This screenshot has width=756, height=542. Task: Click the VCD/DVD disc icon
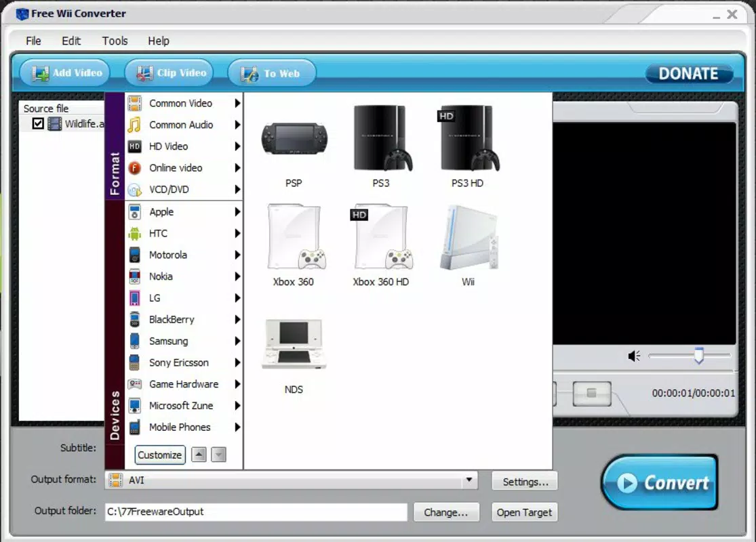[134, 190]
